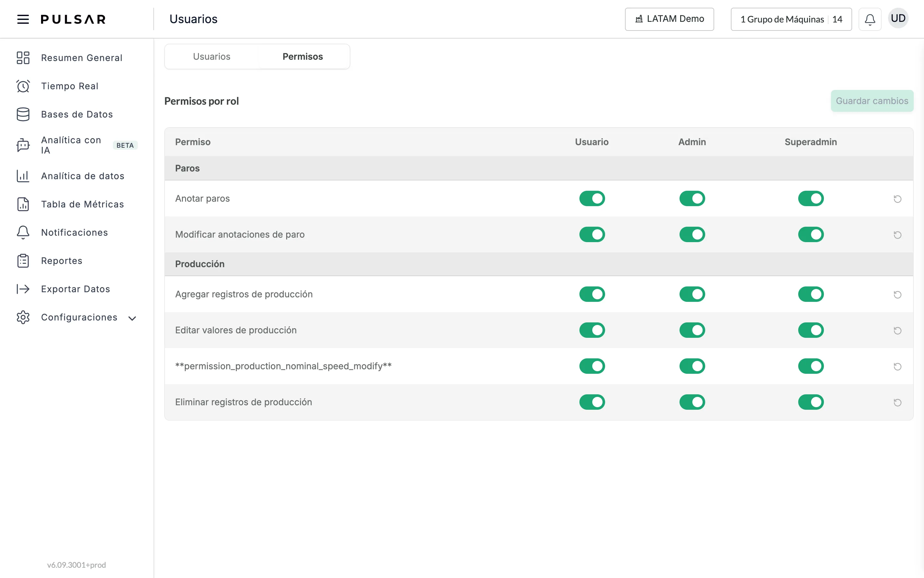Image resolution: width=924 pixels, height=578 pixels.
Task: Click the v6.09.3001+prod version label
Action: coord(76,565)
